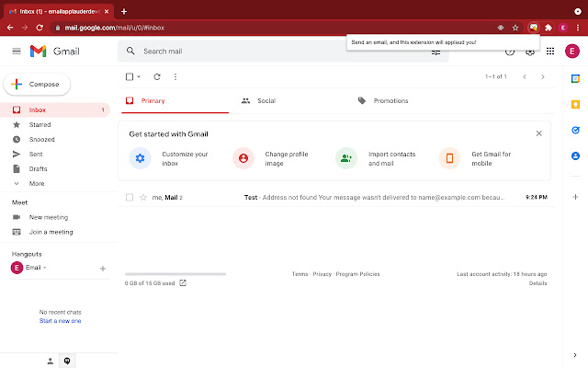Star the Test email
This screenshot has width=588, height=368.
(x=143, y=197)
